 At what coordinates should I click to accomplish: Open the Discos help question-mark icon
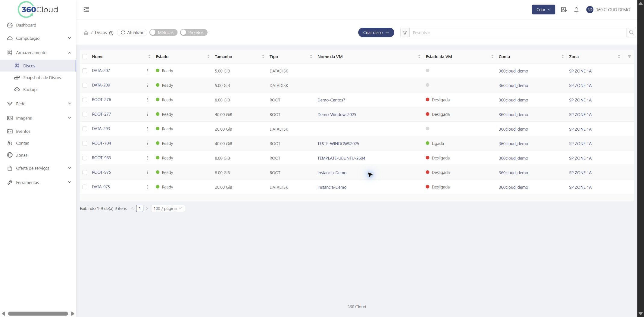(111, 33)
